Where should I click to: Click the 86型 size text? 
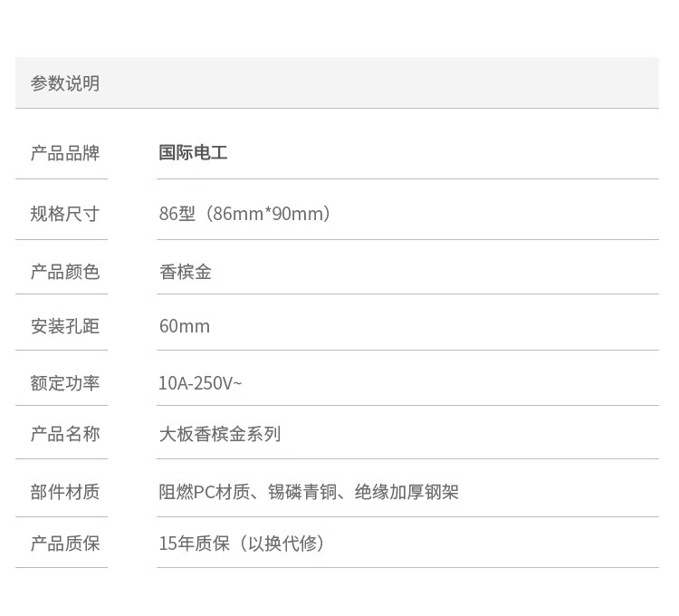(x=177, y=214)
